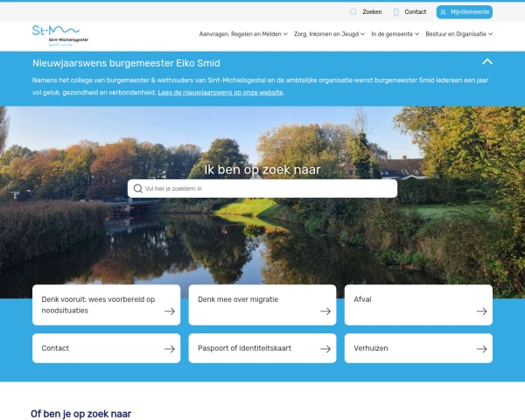Viewport: 525px width, 420px height.
Task: Open the Verhuizen card
Action: tap(418, 348)
